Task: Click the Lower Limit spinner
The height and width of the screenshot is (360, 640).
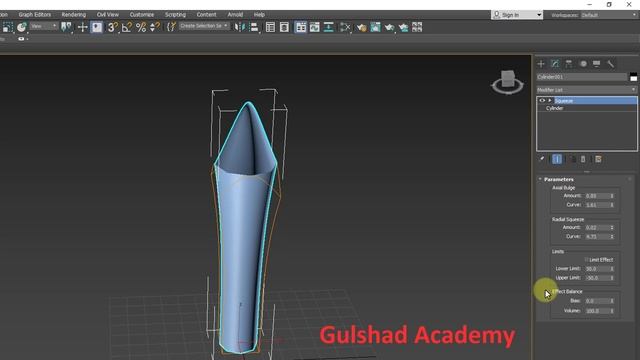Action: (612, 269)
